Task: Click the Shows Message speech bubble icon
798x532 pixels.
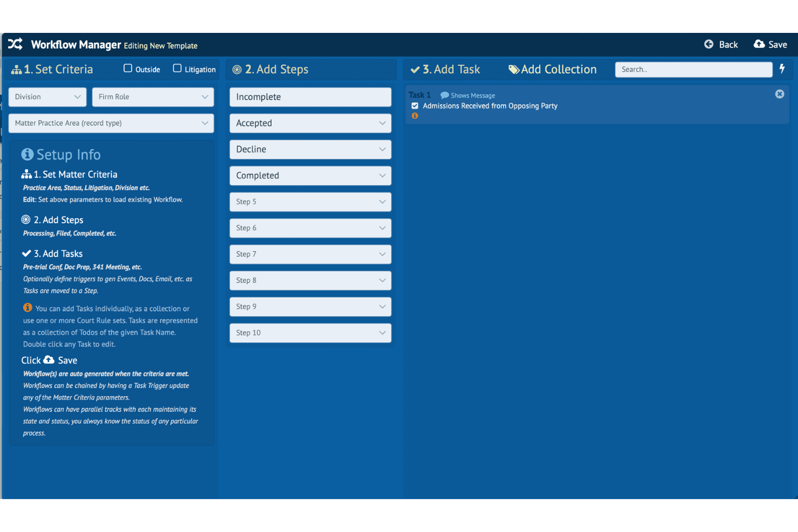Action: click(444, 95)
